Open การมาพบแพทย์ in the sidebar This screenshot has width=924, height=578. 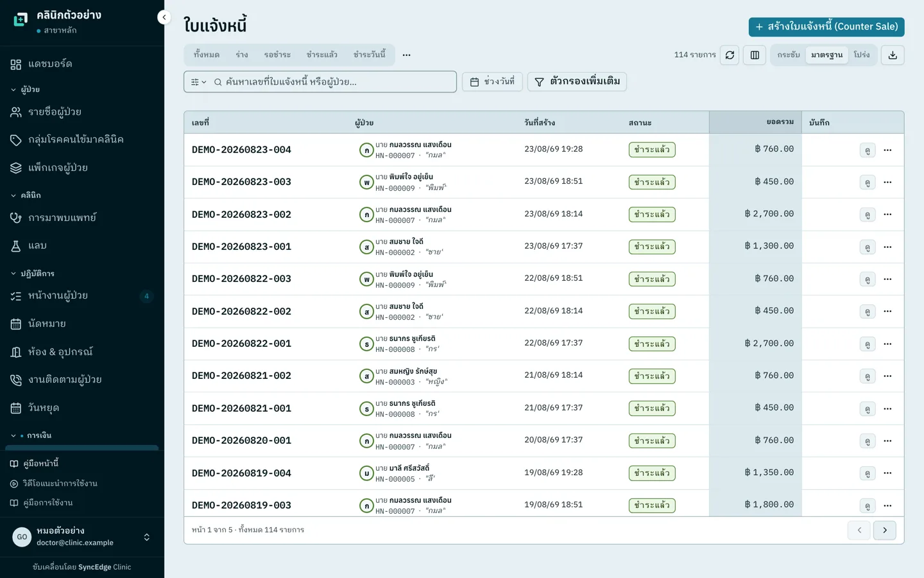coord(82,218)
